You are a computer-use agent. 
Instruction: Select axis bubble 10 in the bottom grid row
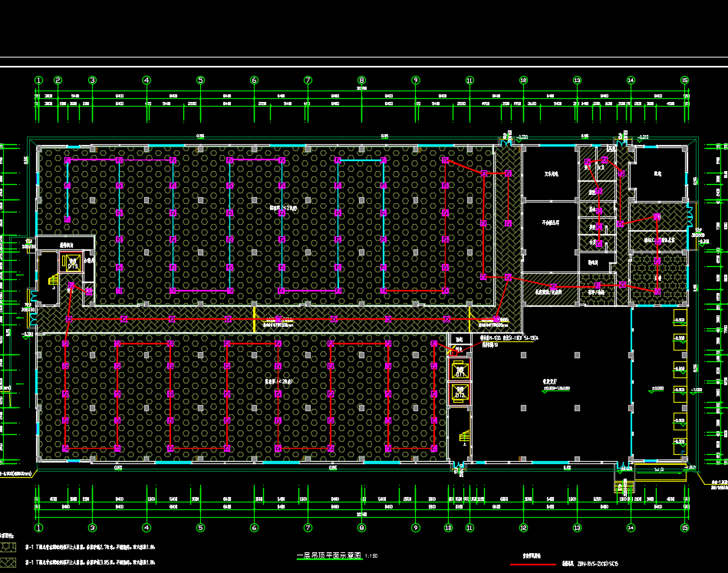pyautogui.click(x=448, y=528)
